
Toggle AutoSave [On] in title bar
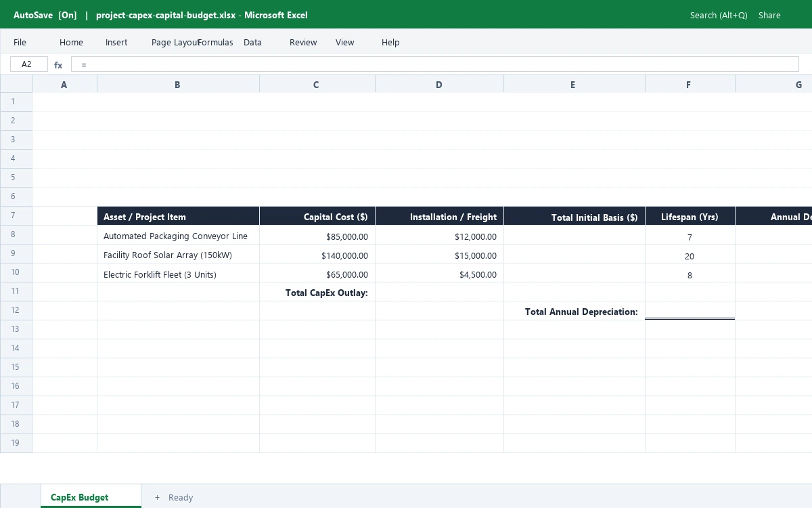45,15
